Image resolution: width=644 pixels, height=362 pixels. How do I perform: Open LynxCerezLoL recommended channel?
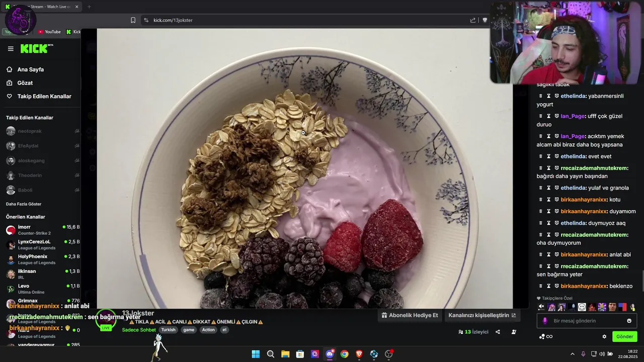(x=42, y=245)
